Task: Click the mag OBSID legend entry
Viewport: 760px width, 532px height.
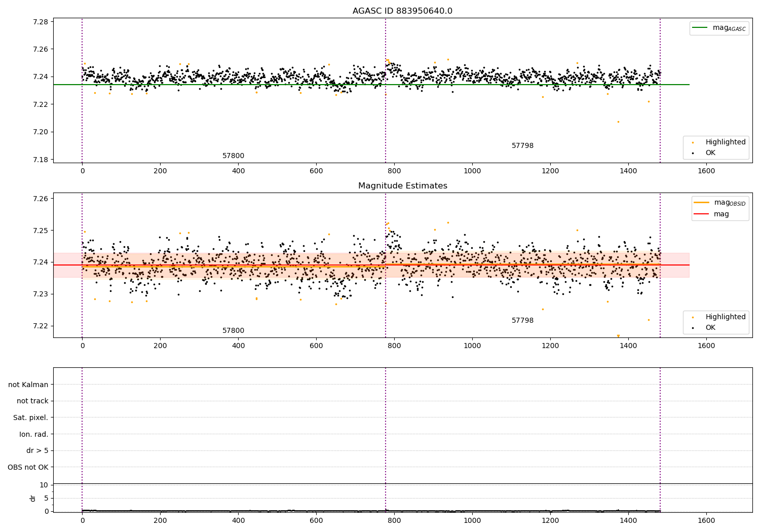Action: pyautogui.click(x=720, y=203)
